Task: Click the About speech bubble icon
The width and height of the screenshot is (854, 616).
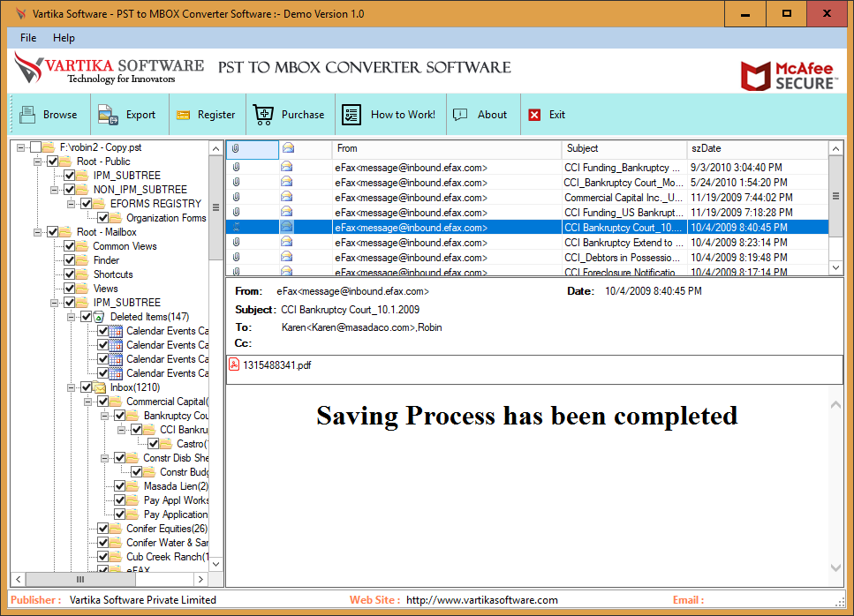Action: tap(460, 114)
